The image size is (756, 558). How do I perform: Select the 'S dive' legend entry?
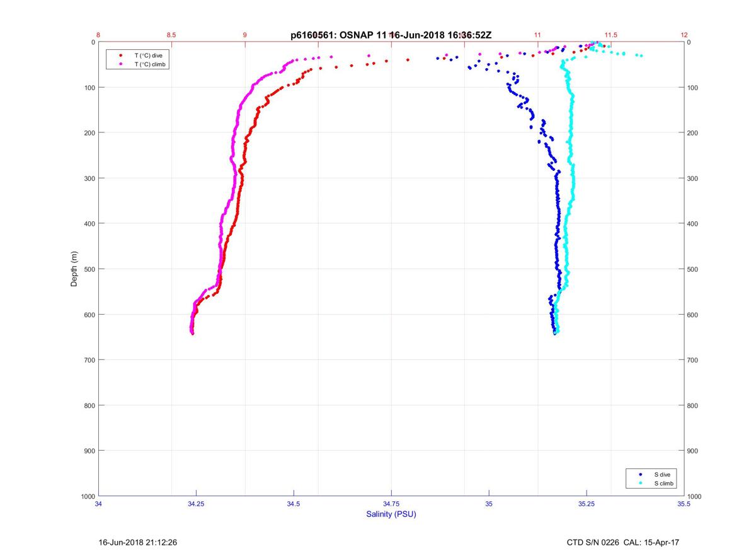pos(662,474)
